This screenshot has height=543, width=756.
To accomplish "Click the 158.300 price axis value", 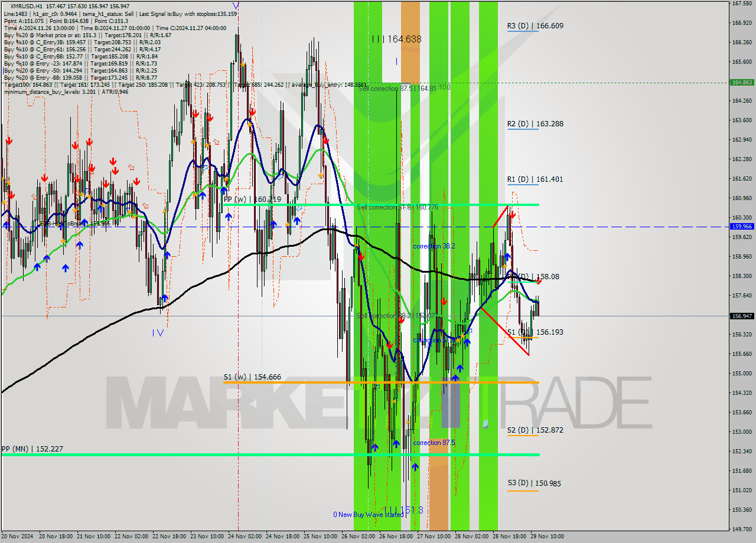I will point(741,276).
